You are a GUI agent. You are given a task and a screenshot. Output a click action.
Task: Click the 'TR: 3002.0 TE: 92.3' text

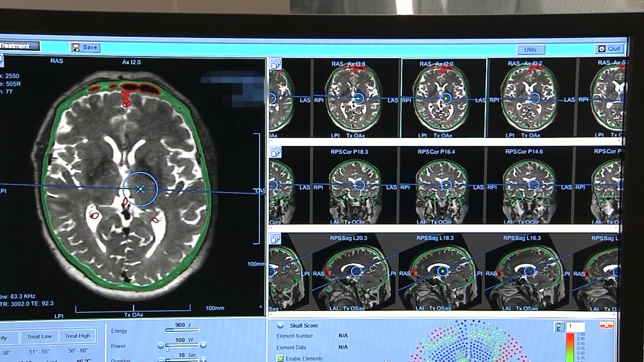point(28,304)
